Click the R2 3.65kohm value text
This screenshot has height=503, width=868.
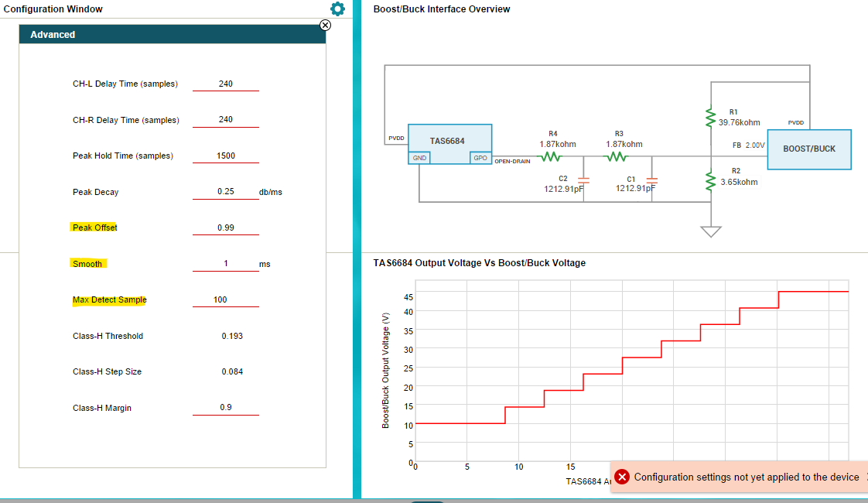[739, 182]
